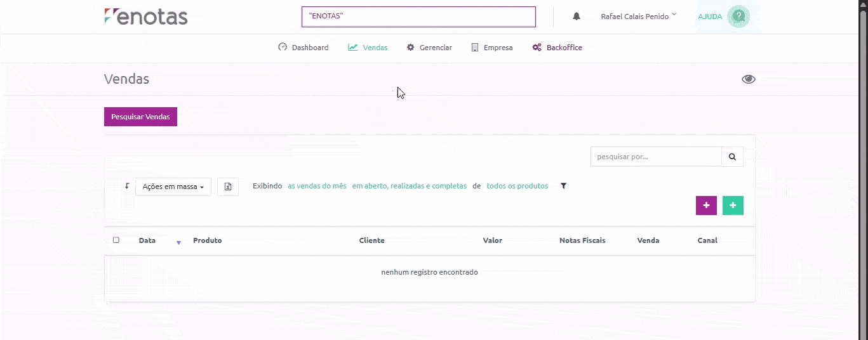The width and height of the screenshot is (868, 340).
Task: Click the notifications bell icon
Action: click(577, 16)
